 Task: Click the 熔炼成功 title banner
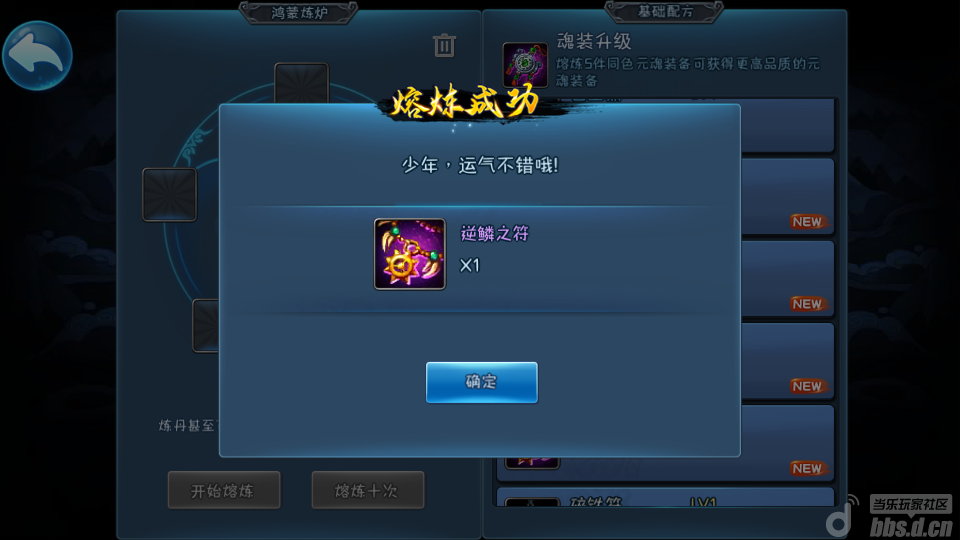(467, 102)
